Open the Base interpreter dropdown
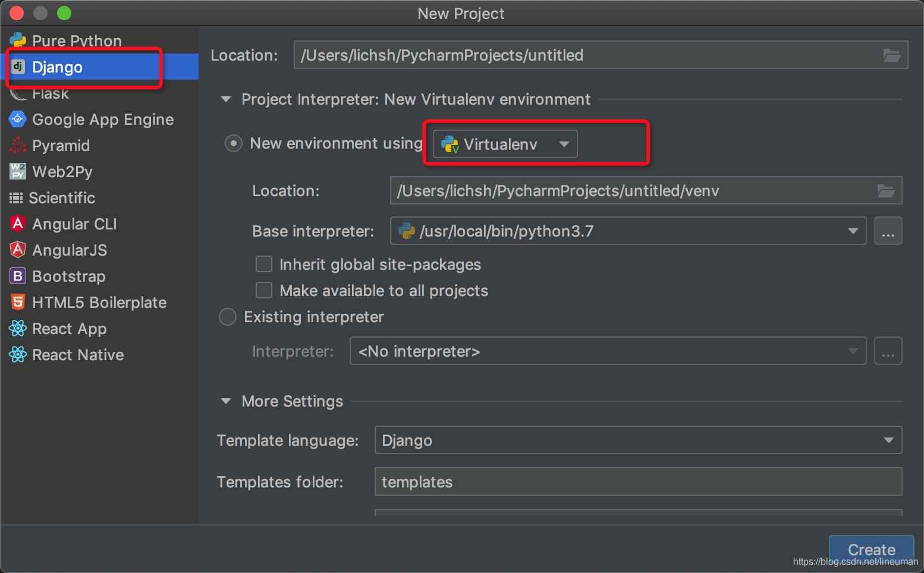 click(628, 231)
